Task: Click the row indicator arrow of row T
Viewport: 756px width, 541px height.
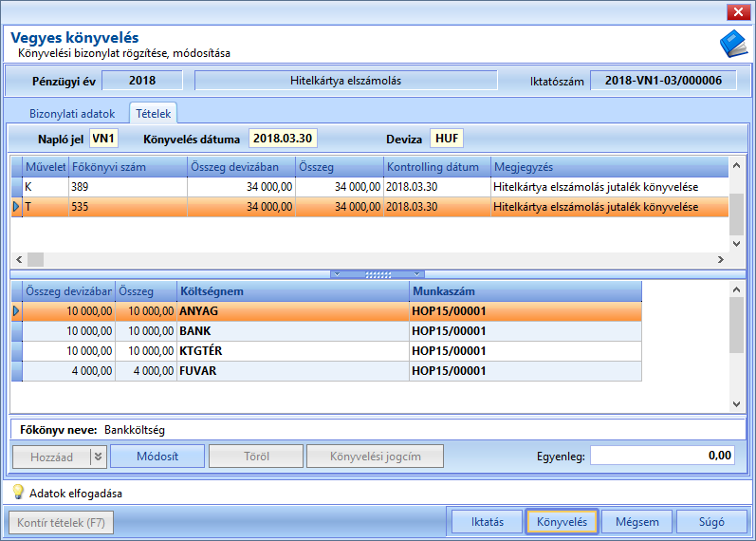Action: click(x=16, y=207)
